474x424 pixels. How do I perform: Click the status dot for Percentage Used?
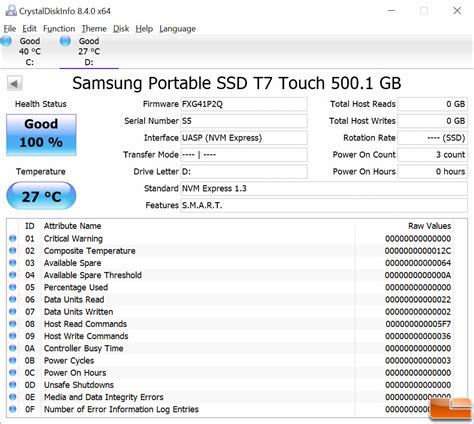coord(13,287)
